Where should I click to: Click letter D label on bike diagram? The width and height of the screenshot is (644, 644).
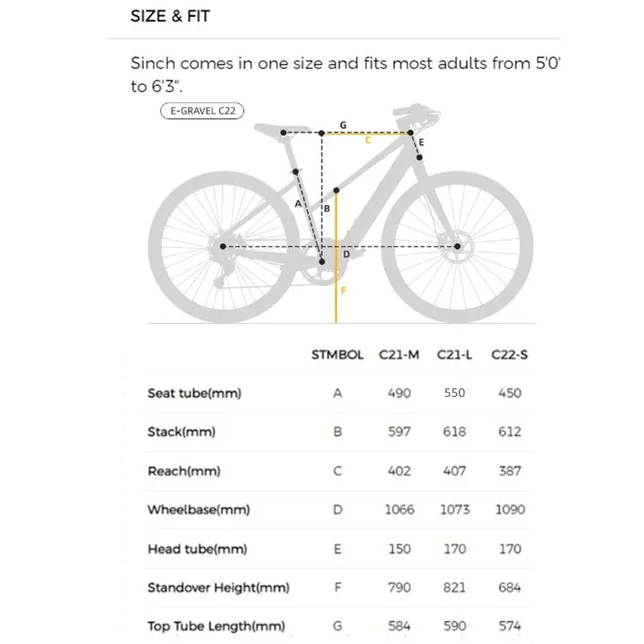[347, 254]
